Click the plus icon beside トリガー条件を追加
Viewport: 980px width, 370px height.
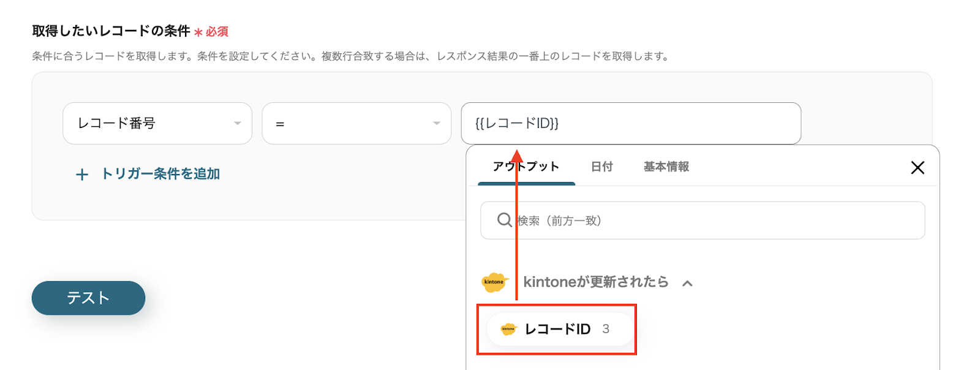pyautogui.click(x=82, y=175)
